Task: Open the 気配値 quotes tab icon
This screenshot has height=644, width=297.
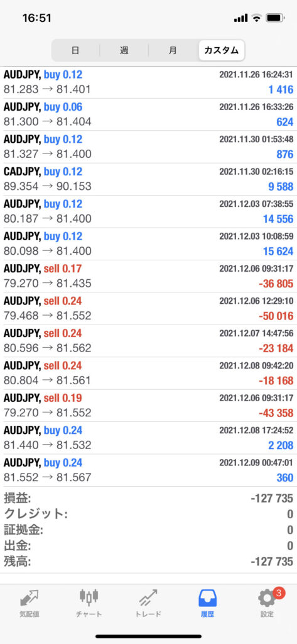Action: click(29, 599)
